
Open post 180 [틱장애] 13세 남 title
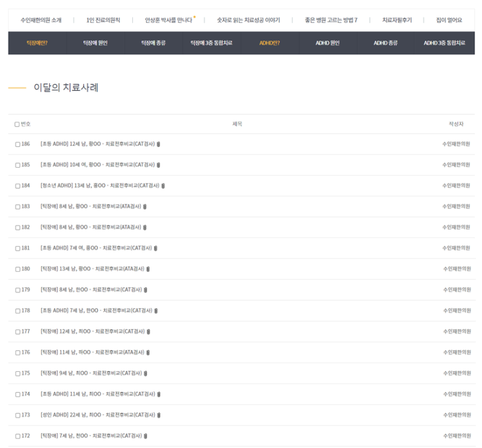coord(92,269)
